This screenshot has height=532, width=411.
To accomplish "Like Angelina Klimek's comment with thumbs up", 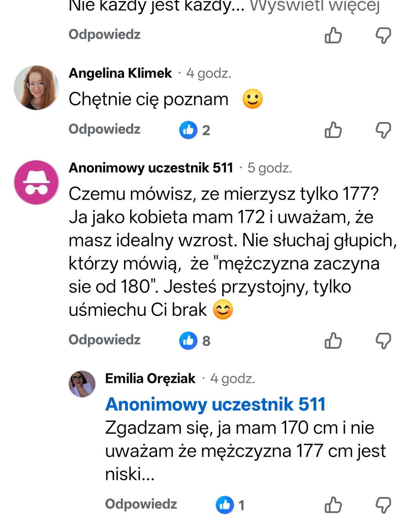I will 333,130.
